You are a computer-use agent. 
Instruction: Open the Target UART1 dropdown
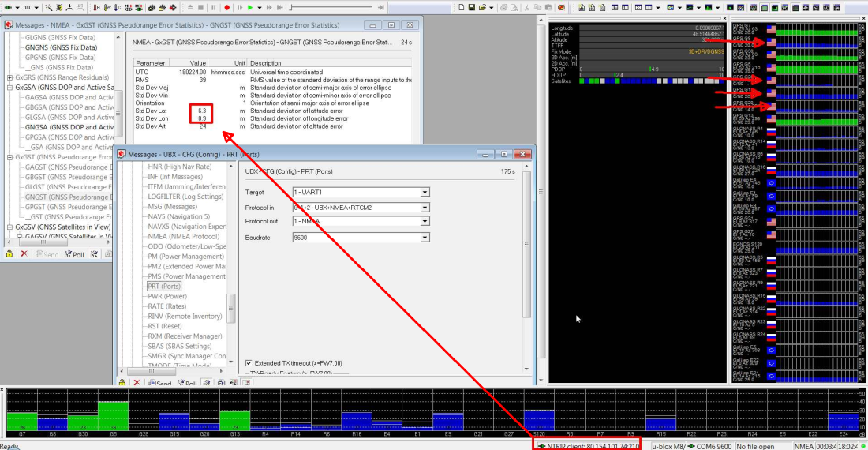[425, 192]
